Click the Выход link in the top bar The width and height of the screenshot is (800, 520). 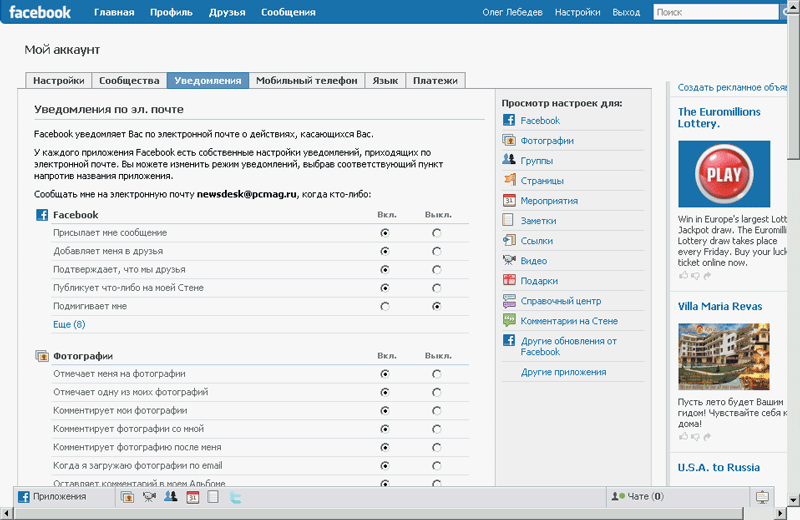coord(626,13)
